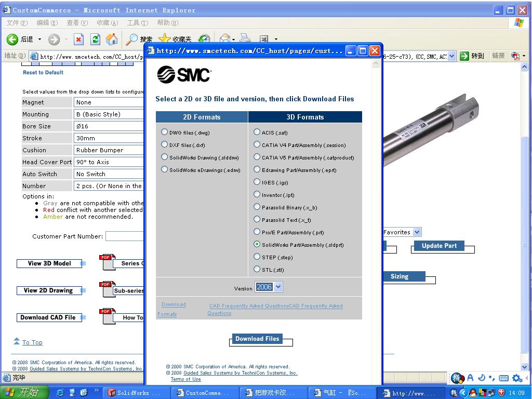The width and height of the screenshot is (532, 399).
Task: Click the IME keyboard icon in language bar
Action: pyautogui.click(x=503, y=378)
